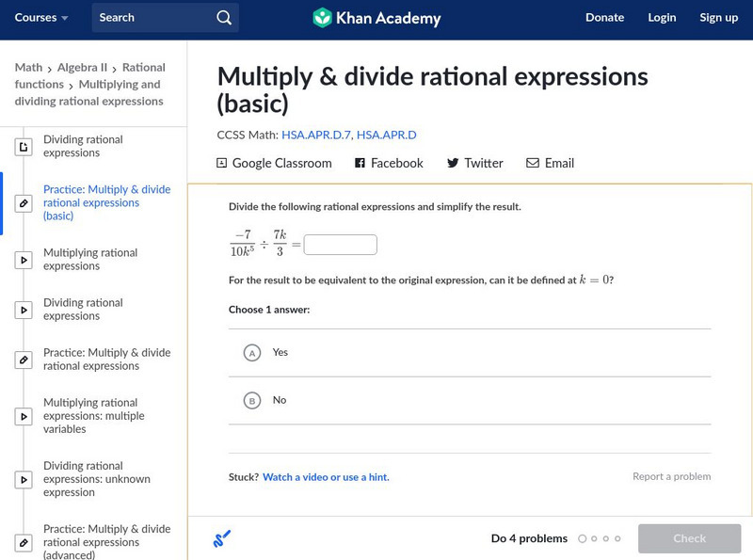
Task: Open the Login navigation item
Action: click(662, 17)
